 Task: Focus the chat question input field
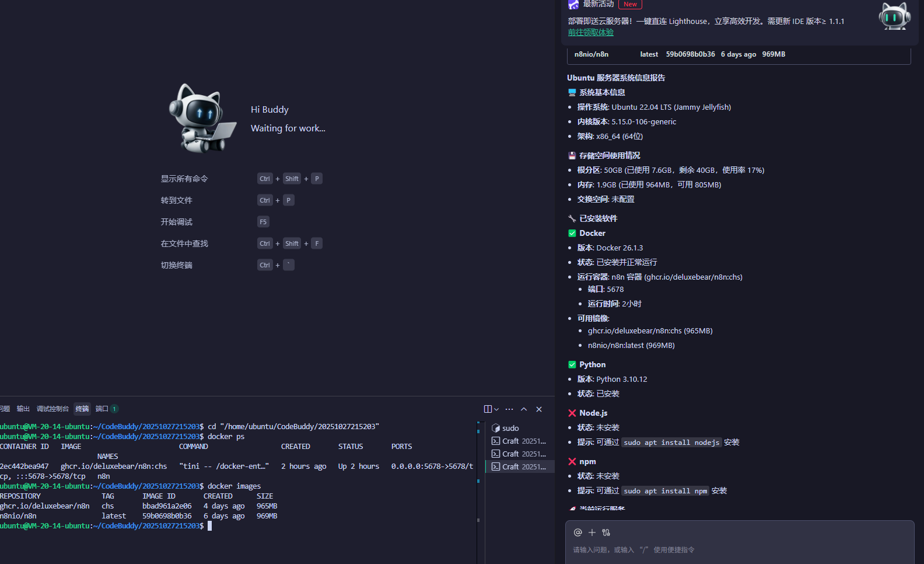click(x=740, y=549)
